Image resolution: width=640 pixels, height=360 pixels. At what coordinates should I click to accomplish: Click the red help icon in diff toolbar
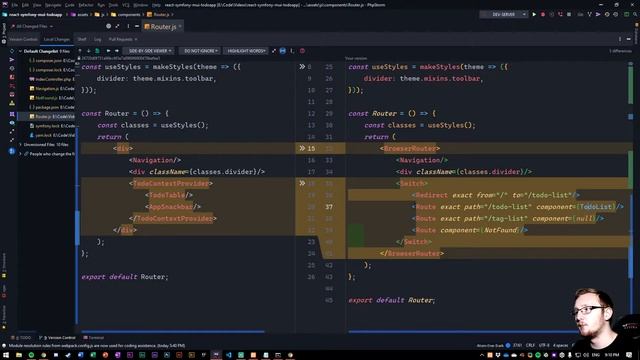pyautogui.click(x=302, y=51)
